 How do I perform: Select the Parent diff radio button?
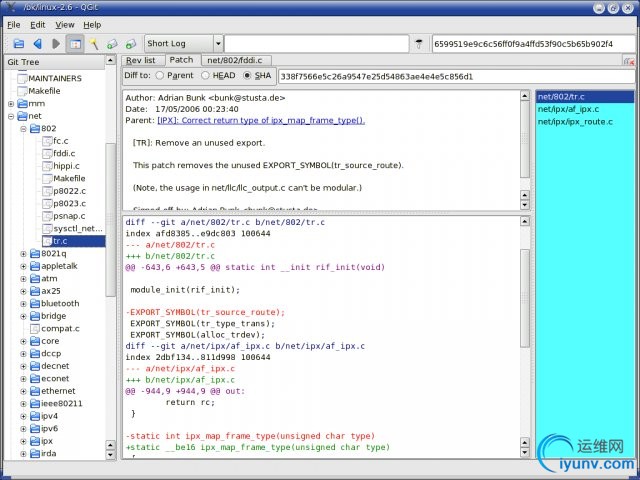(158, 75)
